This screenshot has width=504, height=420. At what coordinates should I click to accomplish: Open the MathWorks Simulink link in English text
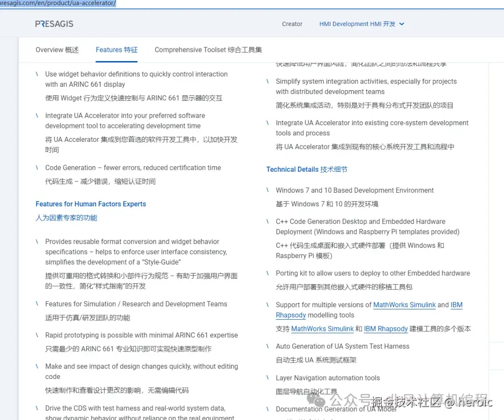click(404, 305)
